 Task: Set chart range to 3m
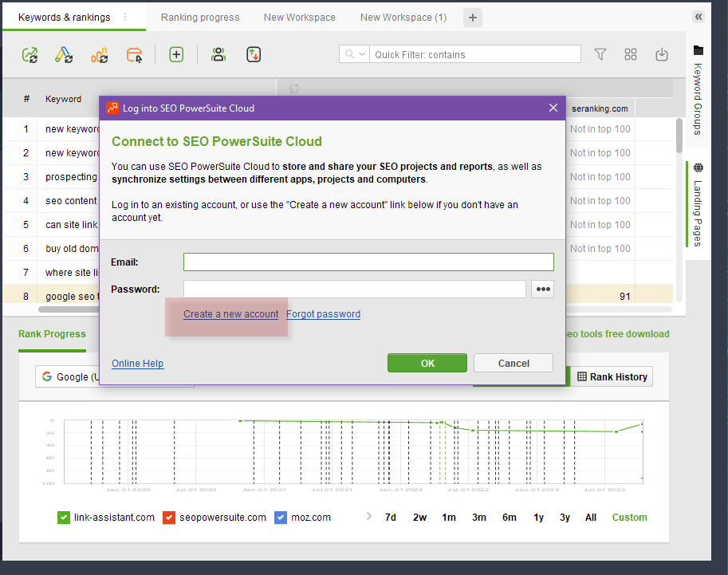click(x=479, y=518)
